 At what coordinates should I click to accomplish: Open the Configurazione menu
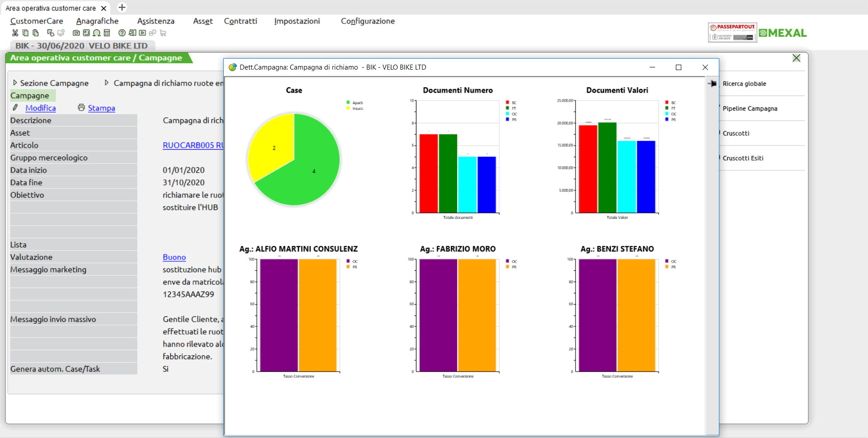[x=368, y=21]
